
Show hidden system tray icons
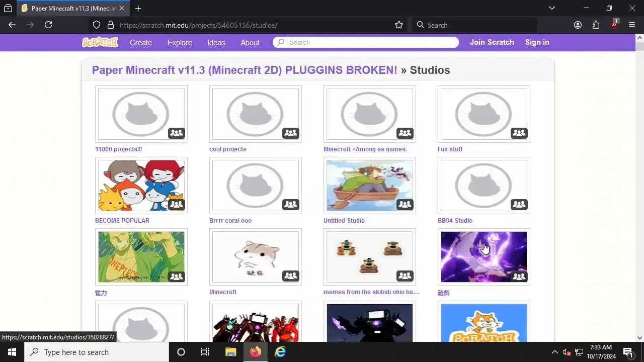554,352
